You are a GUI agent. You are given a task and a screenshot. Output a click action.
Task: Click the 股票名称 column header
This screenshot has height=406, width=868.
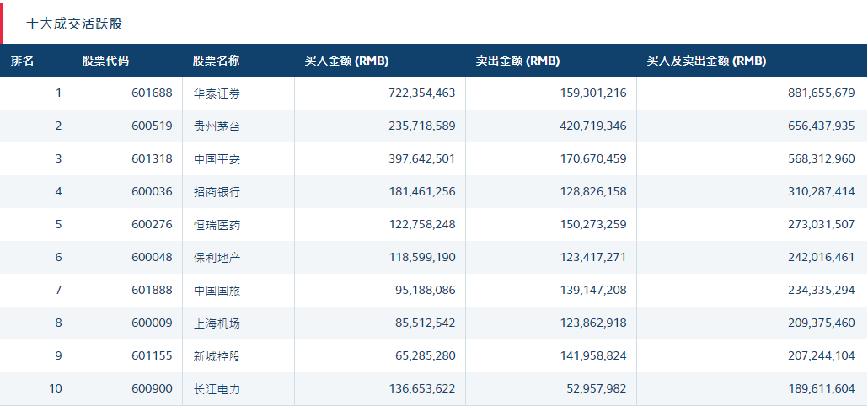[x=217, y=61]
